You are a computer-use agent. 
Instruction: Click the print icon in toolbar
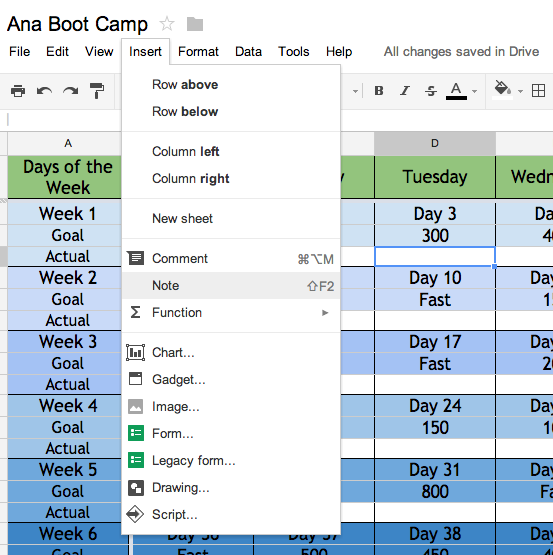[18, 91]
